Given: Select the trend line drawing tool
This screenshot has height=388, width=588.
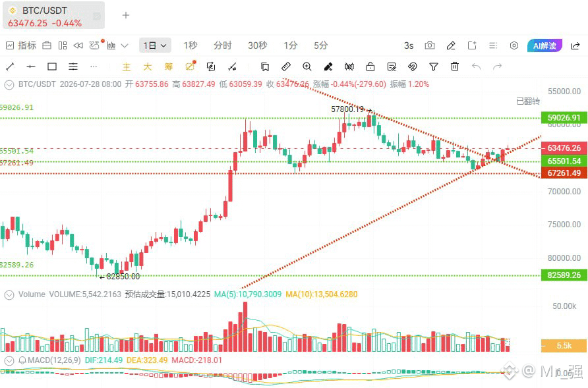Looking at the screenshot, I should [x=10, y=67].
